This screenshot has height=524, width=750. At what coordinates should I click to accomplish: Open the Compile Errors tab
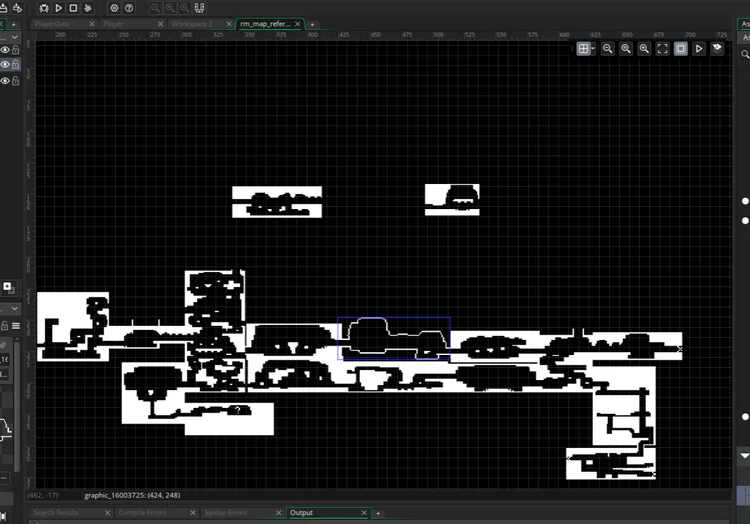[143, 513]
